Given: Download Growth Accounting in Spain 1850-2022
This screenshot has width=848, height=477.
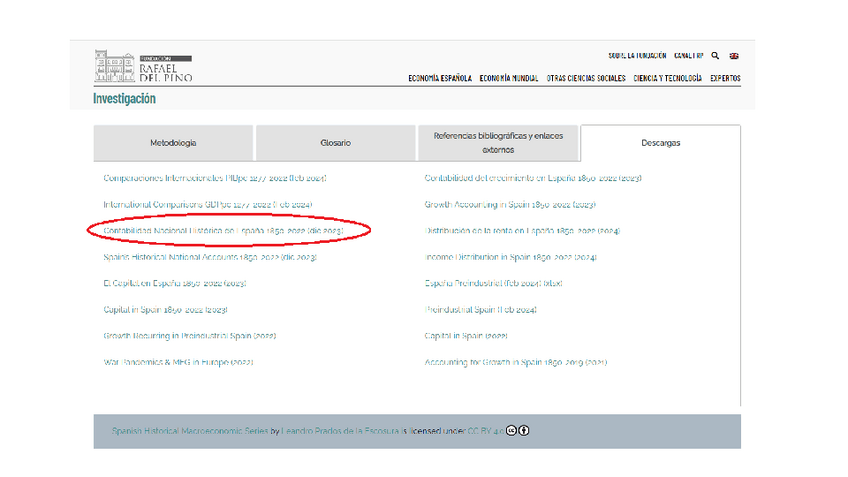Looking at the screenshot, I should click(x=510, y=205).
